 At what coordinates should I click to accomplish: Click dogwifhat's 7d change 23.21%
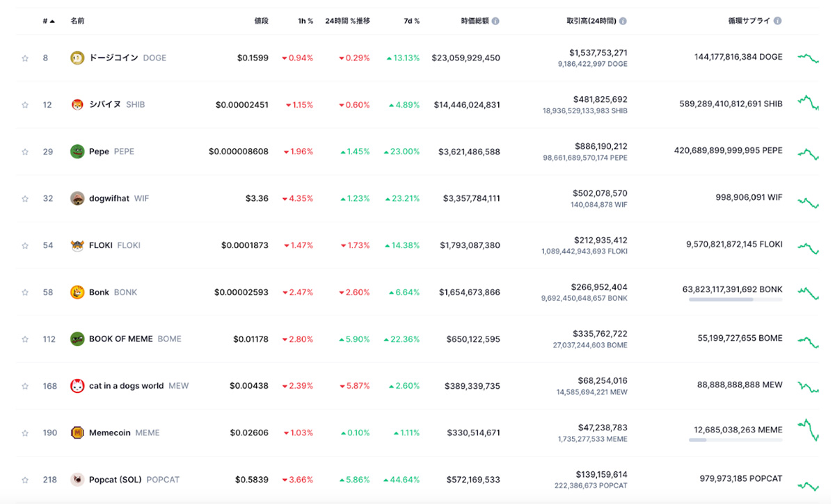(401, 198)
